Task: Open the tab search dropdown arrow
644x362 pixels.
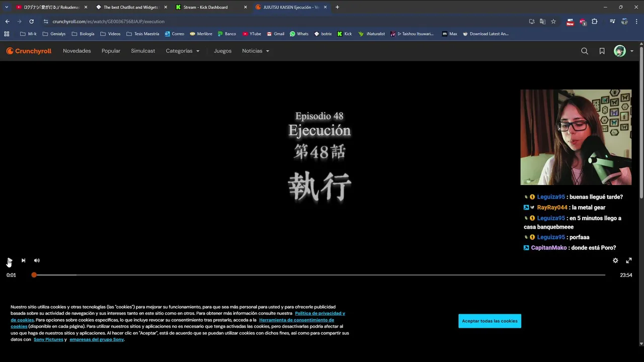Action: click(7, 7)
